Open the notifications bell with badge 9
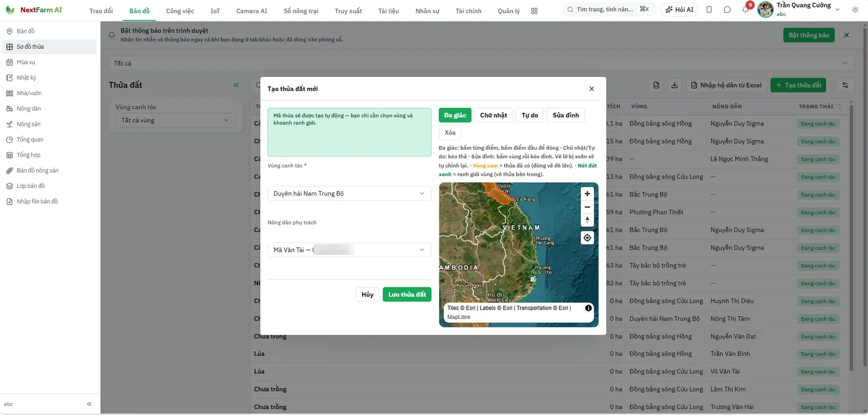Screen dimensions: 868x415 746,9
